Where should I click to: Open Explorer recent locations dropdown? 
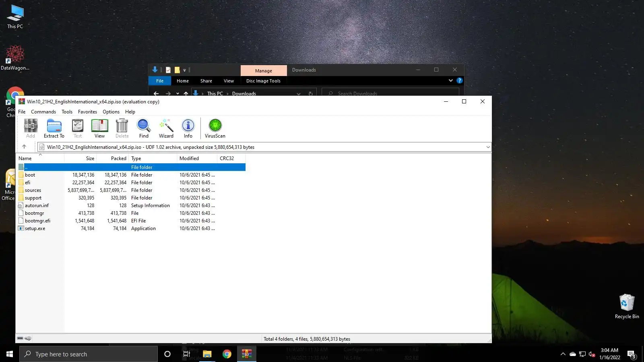click(x=178, y=94)
